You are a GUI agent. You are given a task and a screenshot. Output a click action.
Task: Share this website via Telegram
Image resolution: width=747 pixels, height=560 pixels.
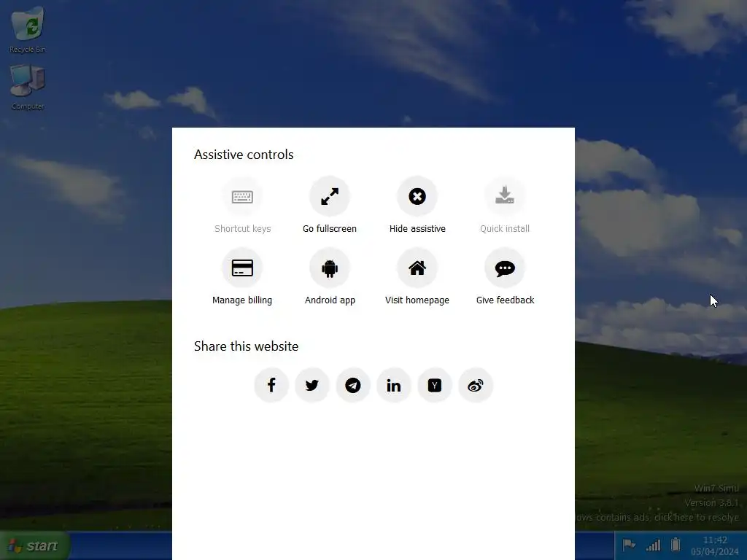pyautogui.click(x=353, y=385)
